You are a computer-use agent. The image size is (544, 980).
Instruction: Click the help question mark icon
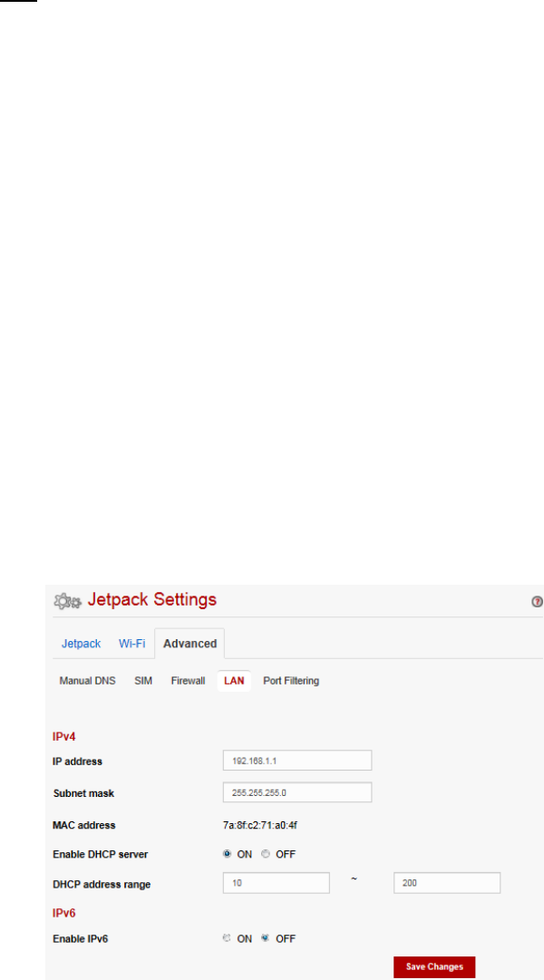point(537,602)
